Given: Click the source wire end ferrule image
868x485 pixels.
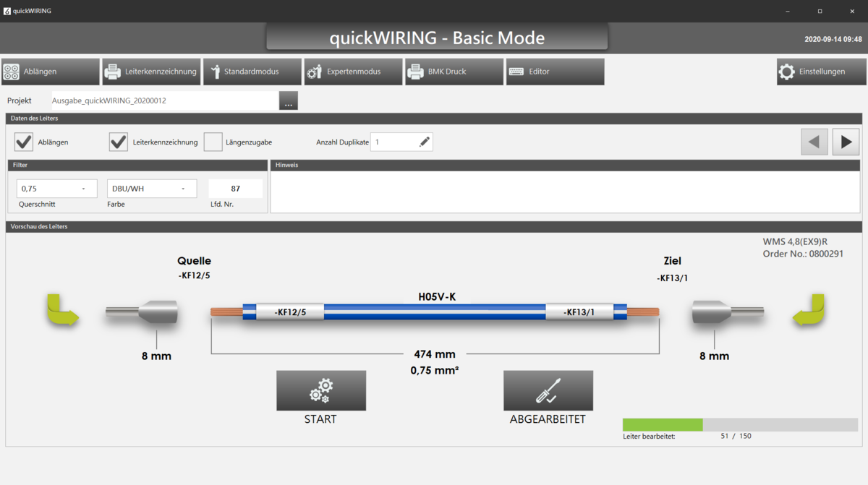Looking at the screenshot, I should 142,312.
